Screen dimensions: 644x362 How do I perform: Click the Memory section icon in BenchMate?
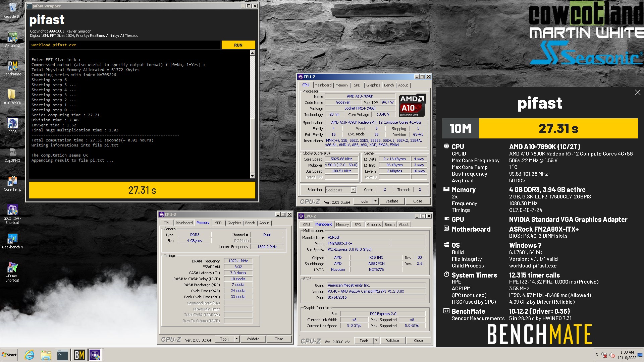tap(446, 189)
